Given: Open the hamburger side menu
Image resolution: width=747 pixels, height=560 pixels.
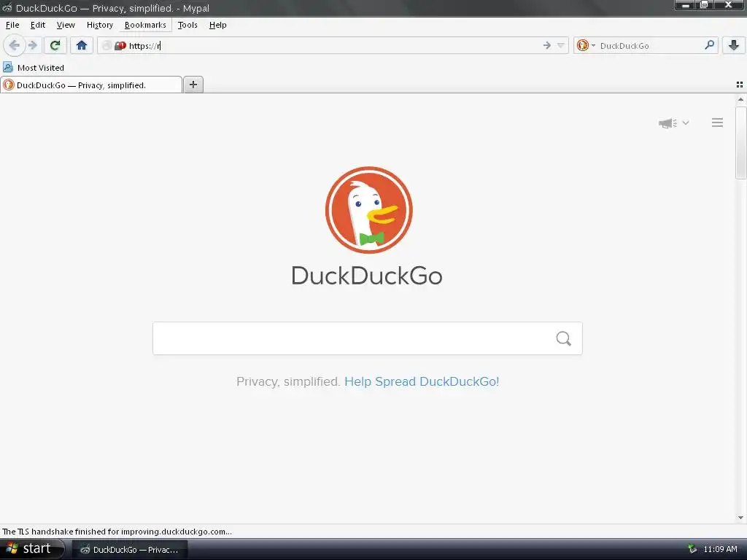Looking at the screenshot, I should click(718, 122).
